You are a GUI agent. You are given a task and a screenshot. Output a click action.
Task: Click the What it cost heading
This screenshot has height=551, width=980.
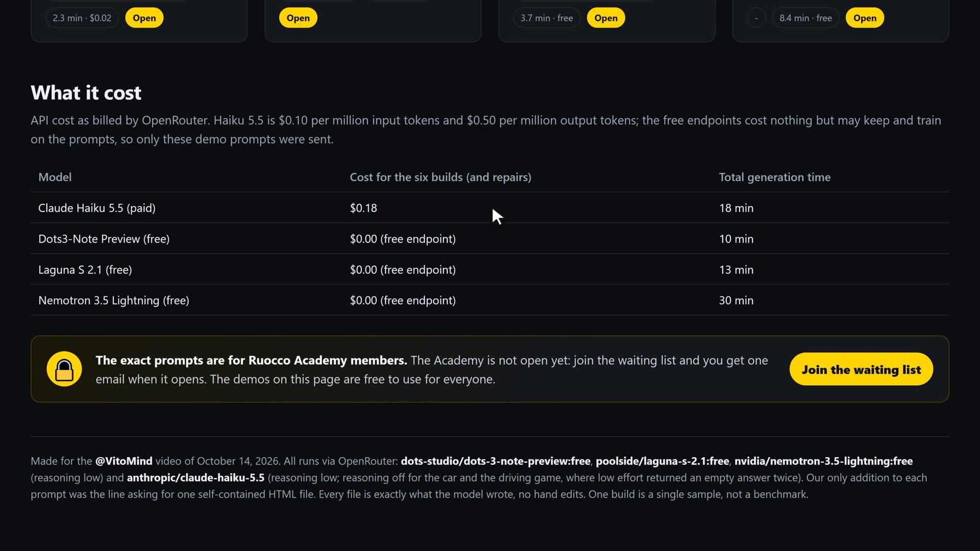(x=86, y=92)
